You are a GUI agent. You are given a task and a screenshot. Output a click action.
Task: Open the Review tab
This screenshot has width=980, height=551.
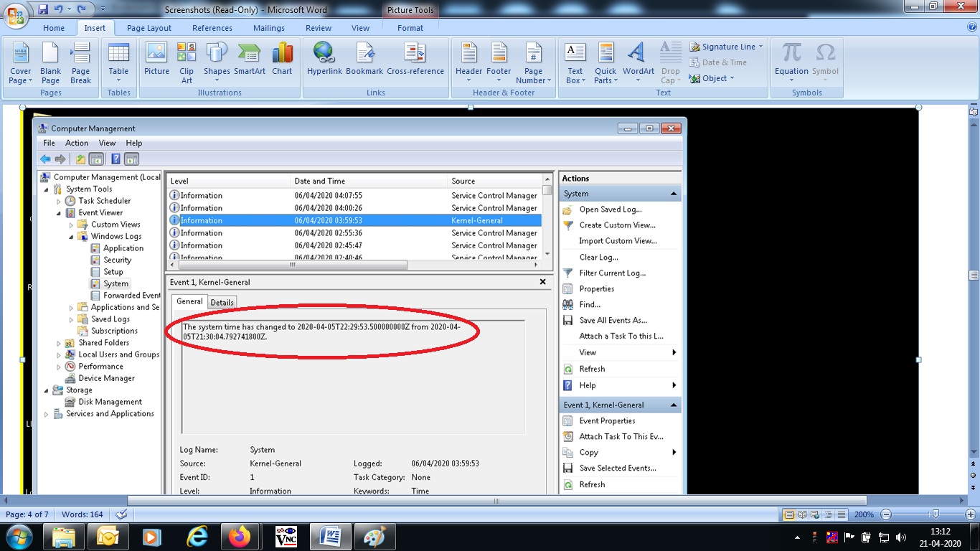point(319,28)
